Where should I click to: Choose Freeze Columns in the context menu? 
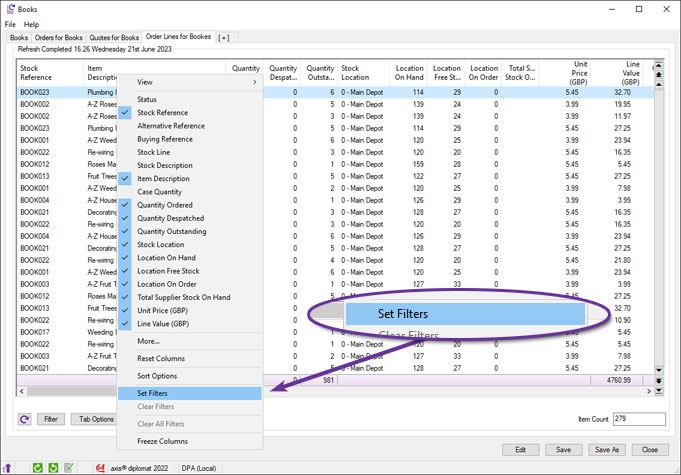point(190,441)
